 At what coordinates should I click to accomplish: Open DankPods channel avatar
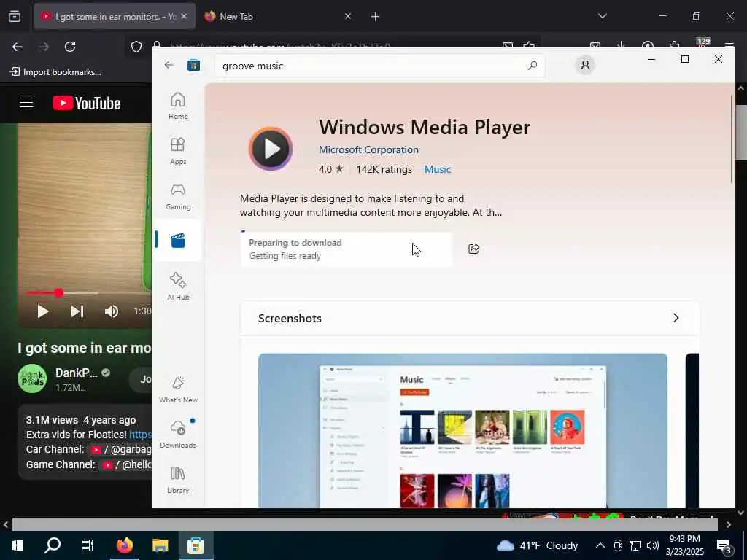tap(32, 378)
